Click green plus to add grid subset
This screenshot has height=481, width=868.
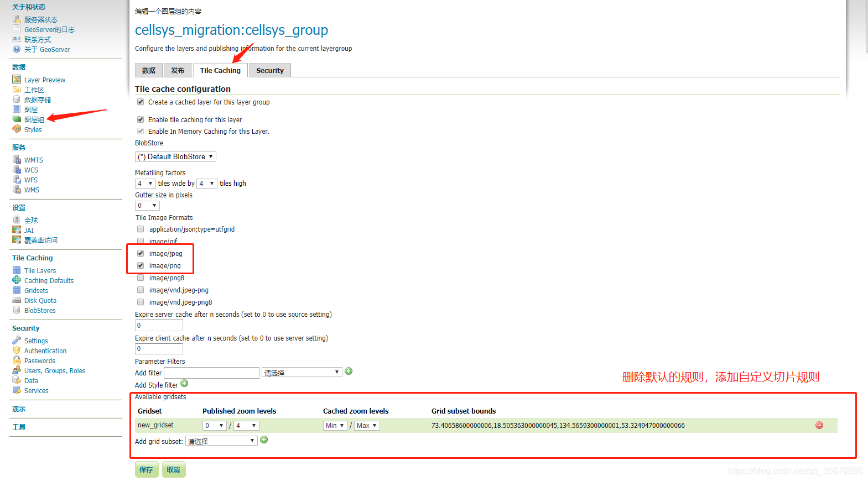[264, 440]
